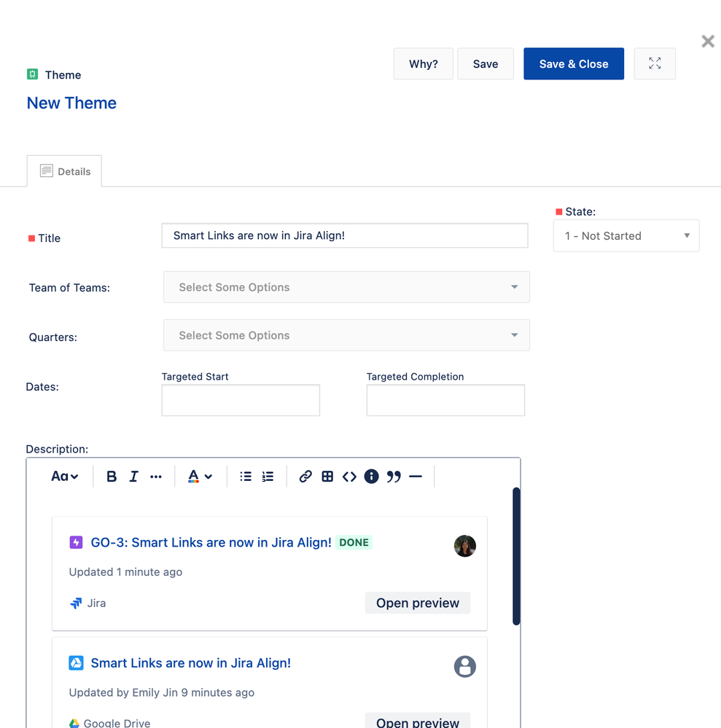
Task: Insert a code snippet
Action: coord(349,477)
